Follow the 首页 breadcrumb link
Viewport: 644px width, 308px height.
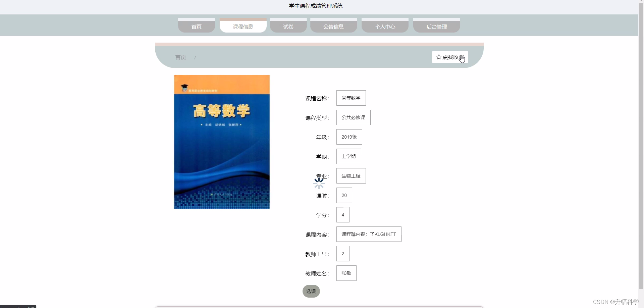[180, 57]
